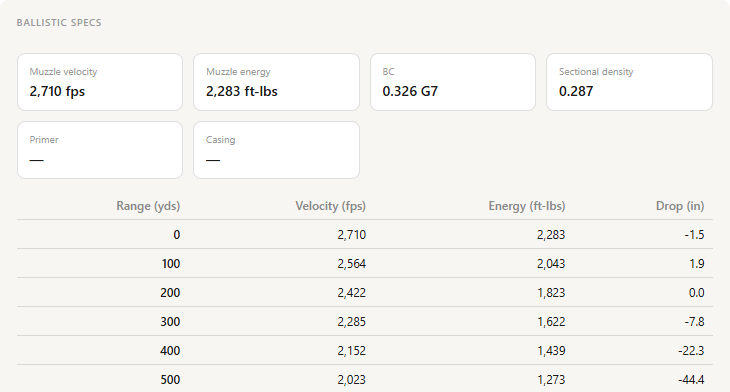Select the 100 yards range cell
The image size is (730, 392).
(x=171, y=264)
